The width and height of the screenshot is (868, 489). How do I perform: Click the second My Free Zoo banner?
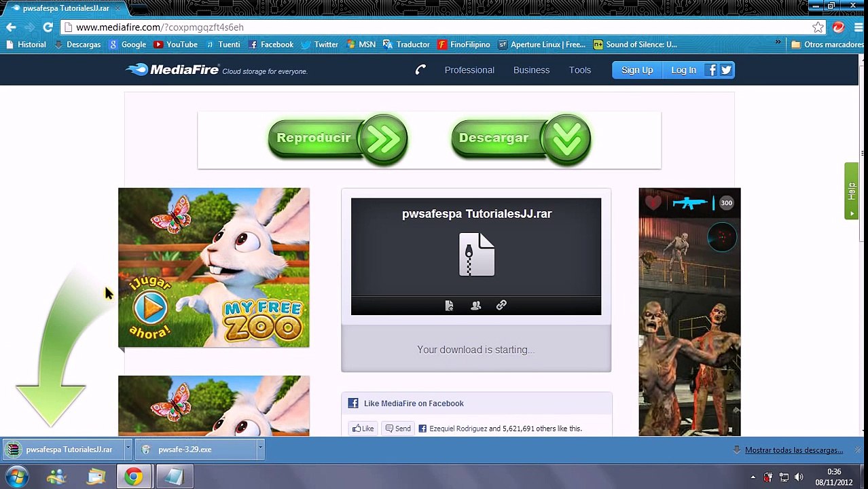pos(214,405)
